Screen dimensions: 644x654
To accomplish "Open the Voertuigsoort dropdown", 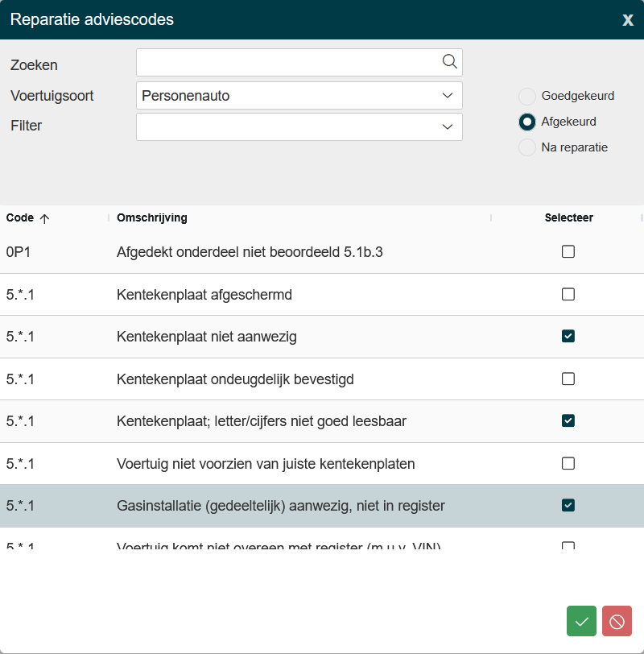I will coord(448,96).
